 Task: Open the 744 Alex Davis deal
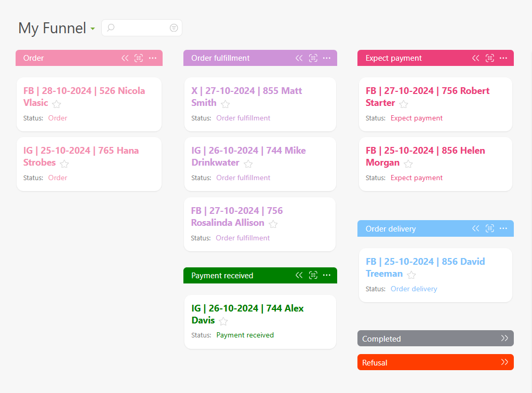tap(247, 314)
